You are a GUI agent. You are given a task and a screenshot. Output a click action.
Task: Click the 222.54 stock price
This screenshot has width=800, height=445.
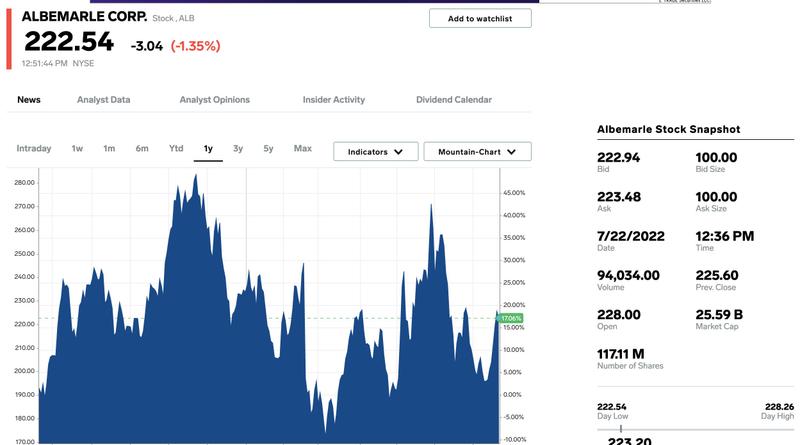69,41
